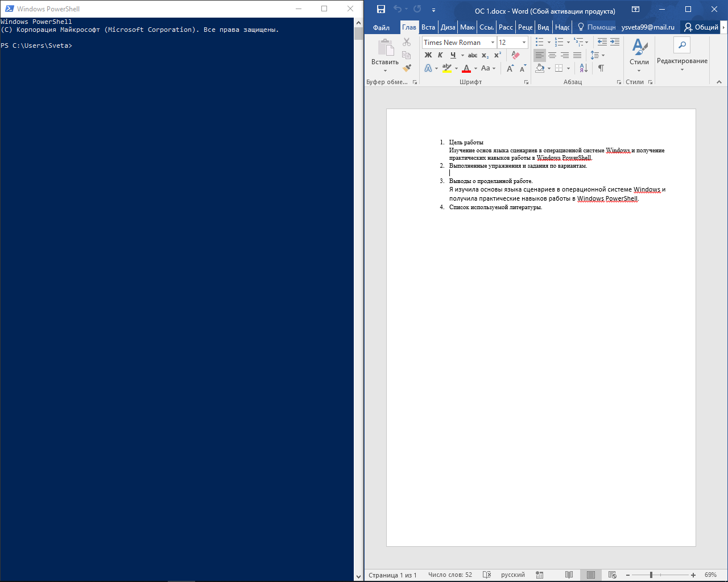Clear all formatting with eraser icon
The image size is (728, 582).
point(515,55)
